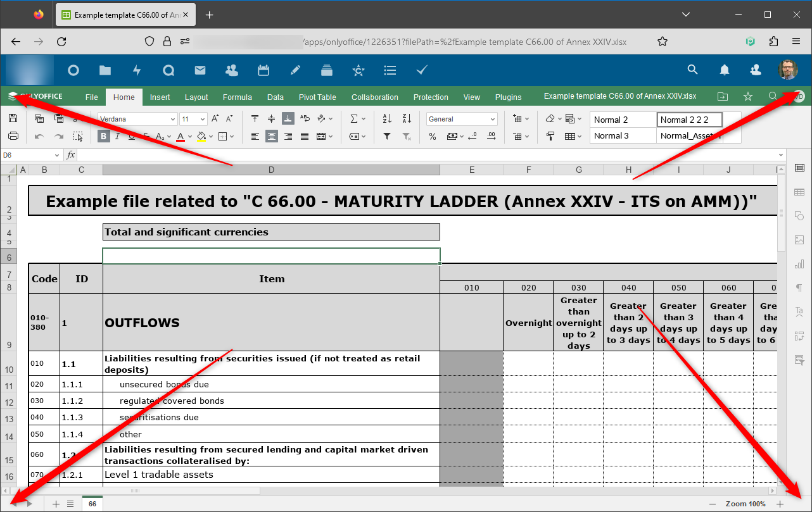Select the AutoSum function icon

353,118
